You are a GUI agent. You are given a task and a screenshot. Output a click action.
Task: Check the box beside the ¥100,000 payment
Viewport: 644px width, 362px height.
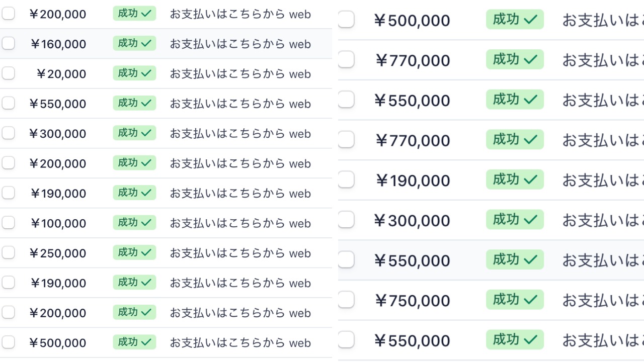[8, 223]
